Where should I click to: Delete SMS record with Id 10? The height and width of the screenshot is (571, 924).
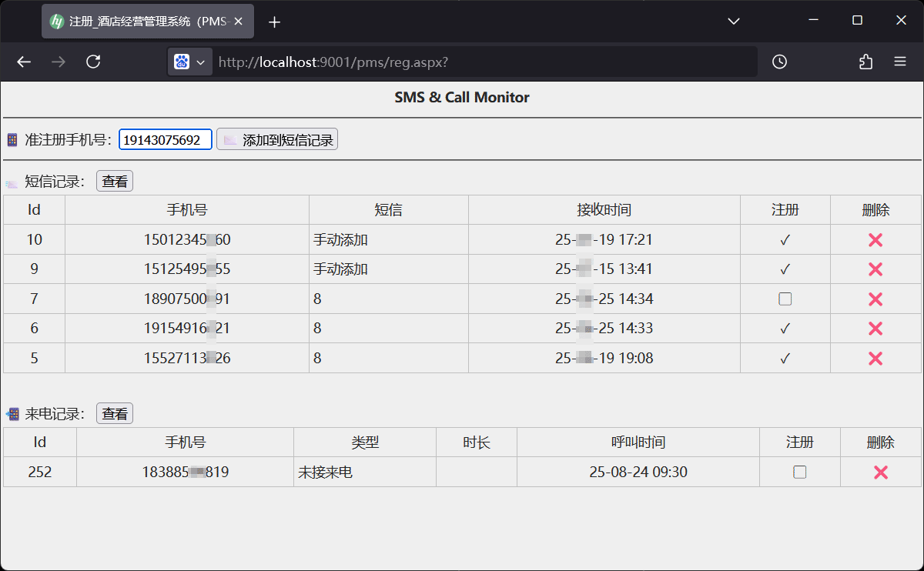coord(875,240)
